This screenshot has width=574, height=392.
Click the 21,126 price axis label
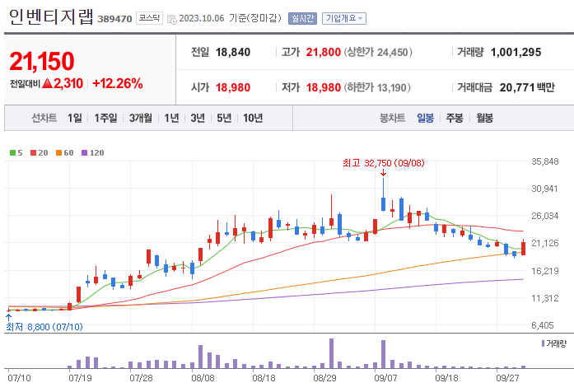click(544, 243)
